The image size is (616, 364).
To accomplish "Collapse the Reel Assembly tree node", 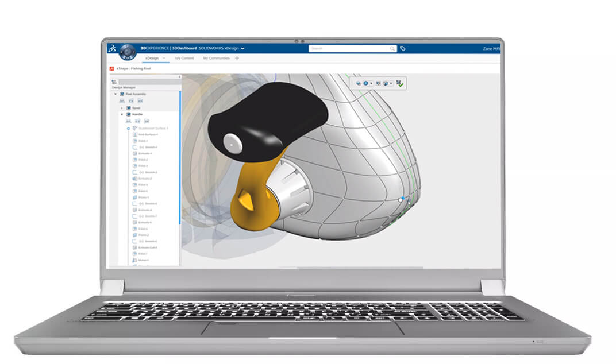I will tap(115, 94).
